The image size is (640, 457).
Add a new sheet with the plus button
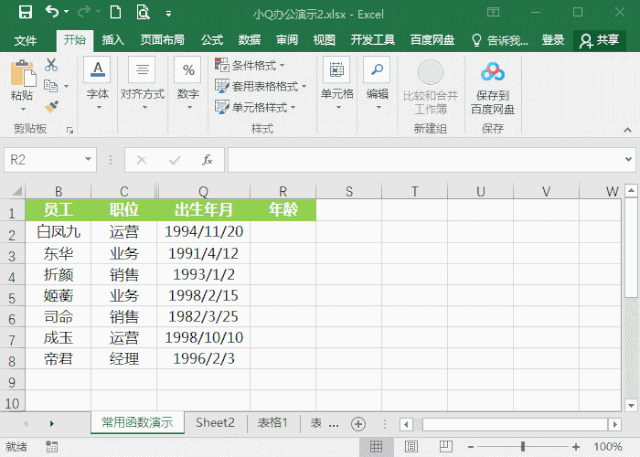[358, 424]
